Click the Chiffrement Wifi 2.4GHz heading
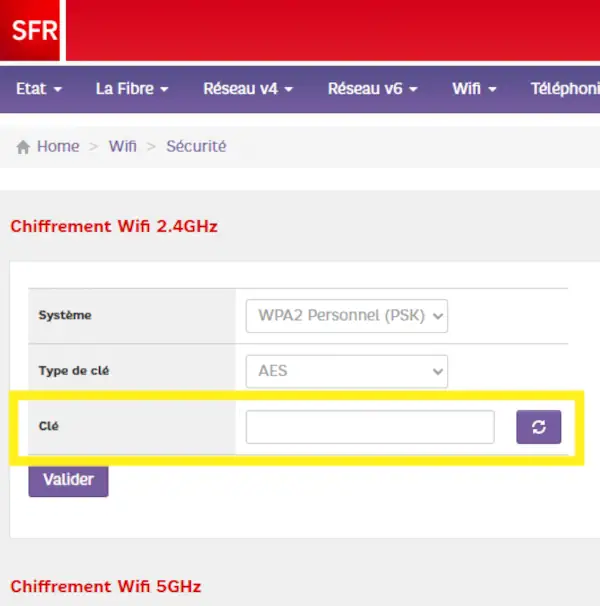600x606 pixels. click(114, 226)
